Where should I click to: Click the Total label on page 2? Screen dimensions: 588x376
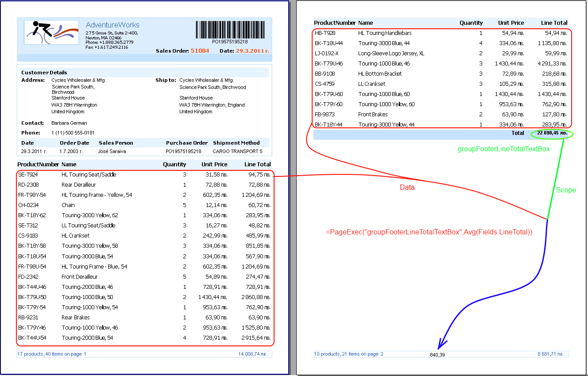[518, 133]
